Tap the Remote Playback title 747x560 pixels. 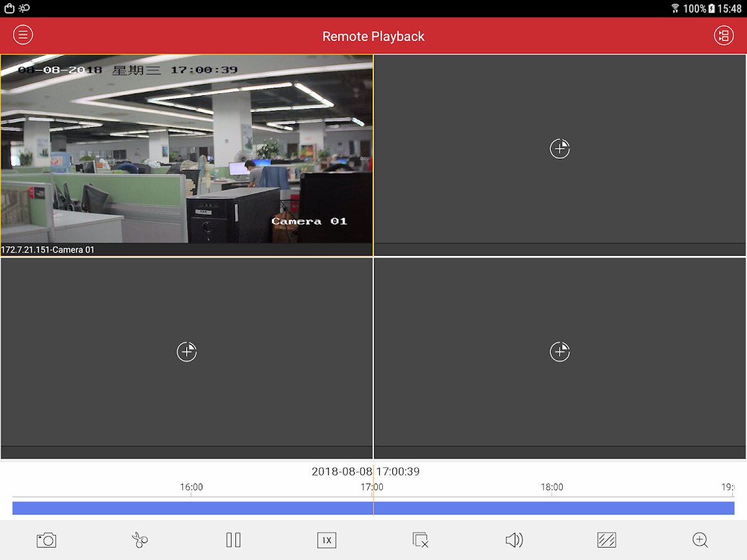pos(373,36)
